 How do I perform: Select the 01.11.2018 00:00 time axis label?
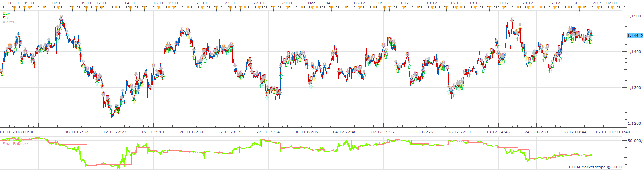(17, 132)
